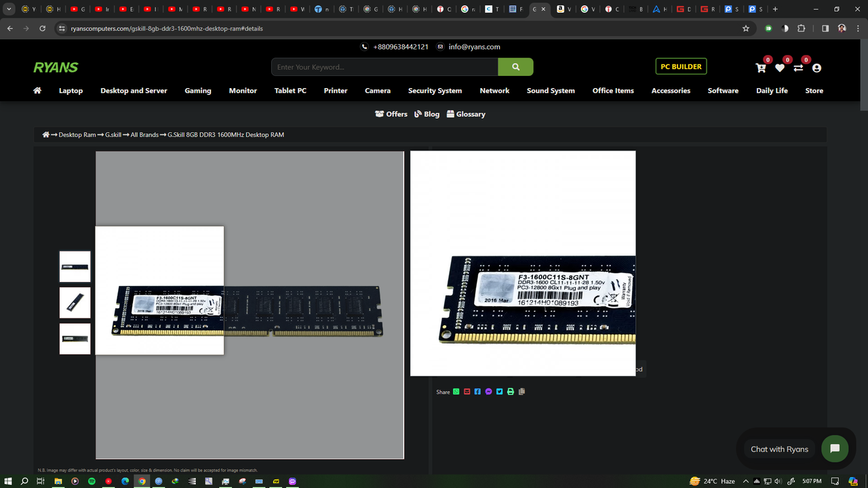868x488 pixels.
Task: Share product via WhatsApp icon
Action: pyautogui.click(x=456, y=392)
